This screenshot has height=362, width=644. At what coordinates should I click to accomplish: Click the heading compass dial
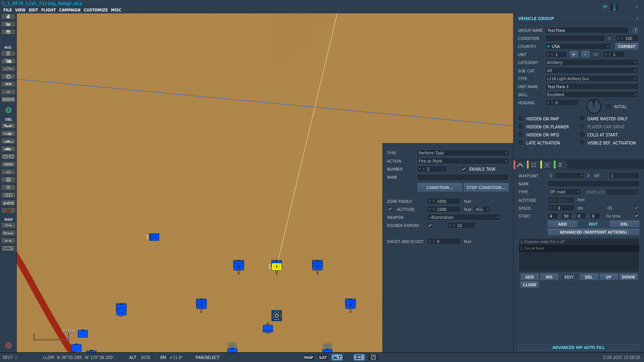click(x=594, y=107)
